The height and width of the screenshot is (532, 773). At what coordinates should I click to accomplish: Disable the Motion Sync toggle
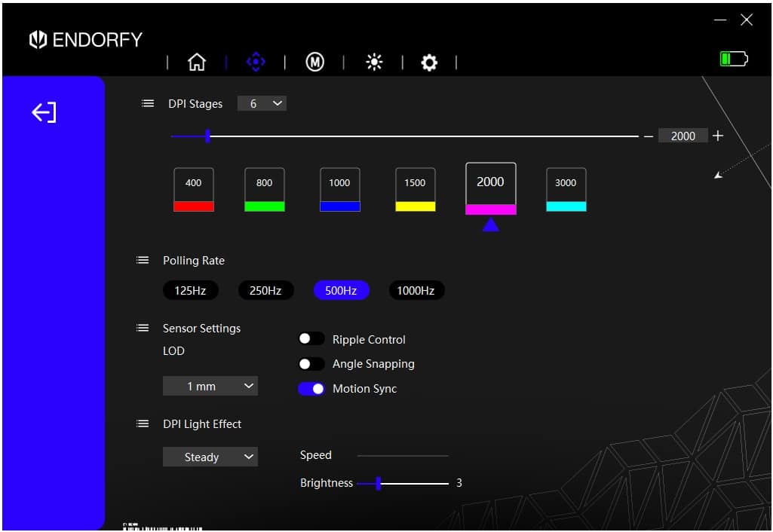pyautogui.click(x=311, y=389)
